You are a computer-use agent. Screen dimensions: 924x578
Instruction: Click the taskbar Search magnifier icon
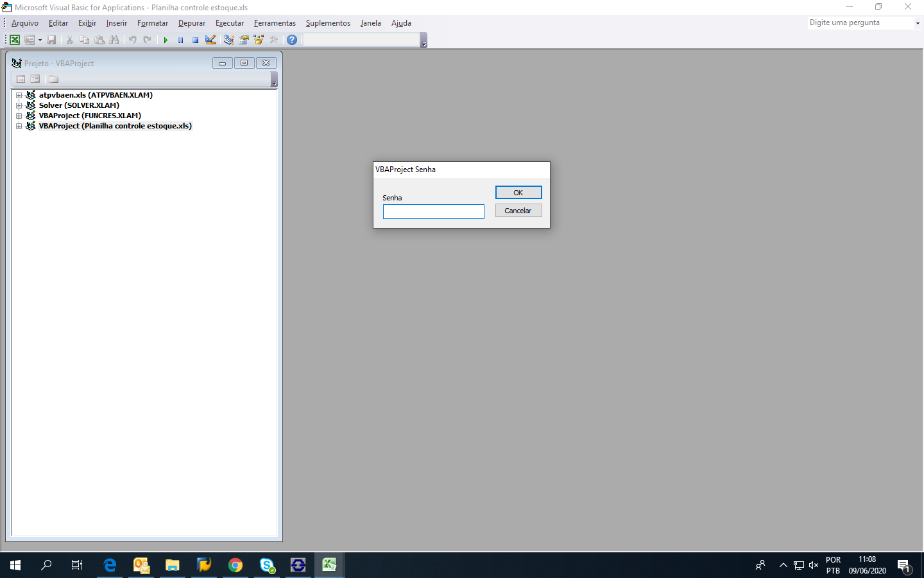click(x=46, y=565)
